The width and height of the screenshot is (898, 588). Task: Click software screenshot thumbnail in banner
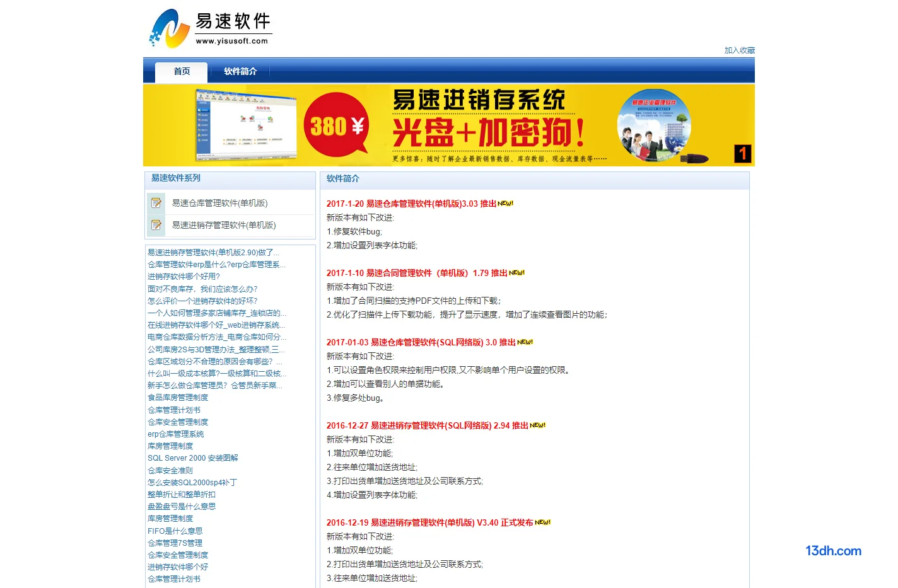pyautogui.click(x=245, y=124)
